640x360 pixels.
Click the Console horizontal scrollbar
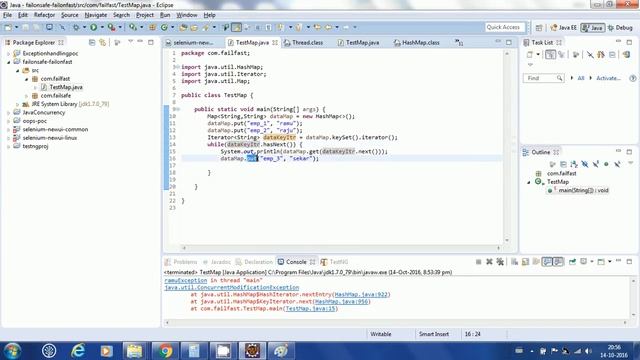tap(396, 323)
